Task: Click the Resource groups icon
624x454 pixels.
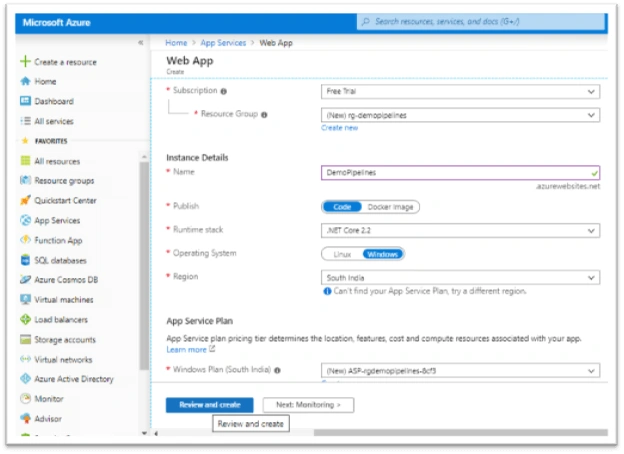Action: 25,180
